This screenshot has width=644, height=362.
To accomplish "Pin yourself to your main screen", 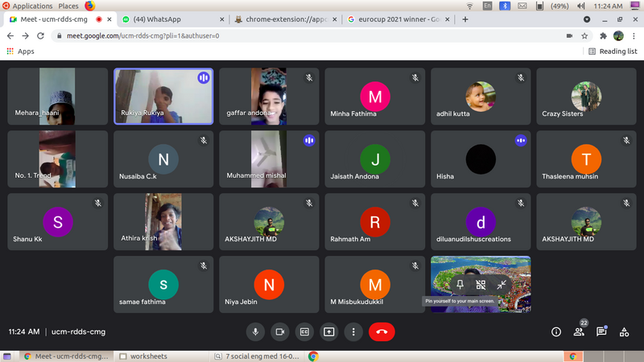I will tap(460, 285).
